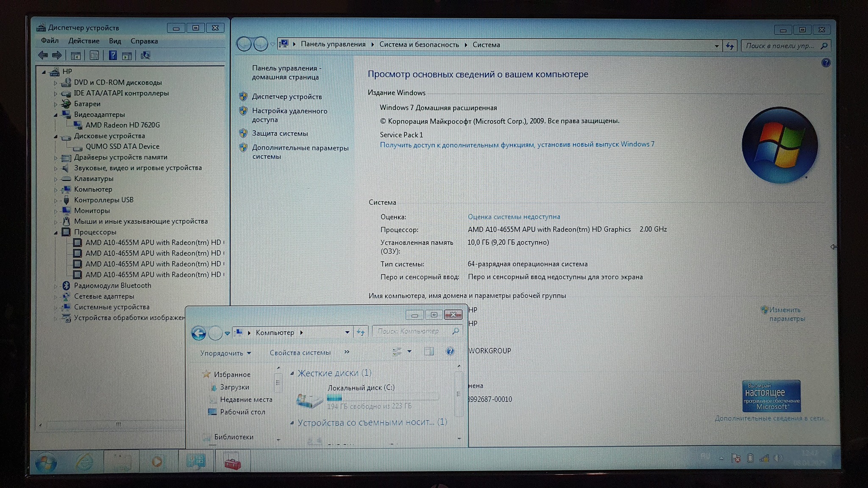Image resolution: width=868 pixels, height=488 pixels.
Task: Open Internet Explorer from the taskbar
Action: 84,461
